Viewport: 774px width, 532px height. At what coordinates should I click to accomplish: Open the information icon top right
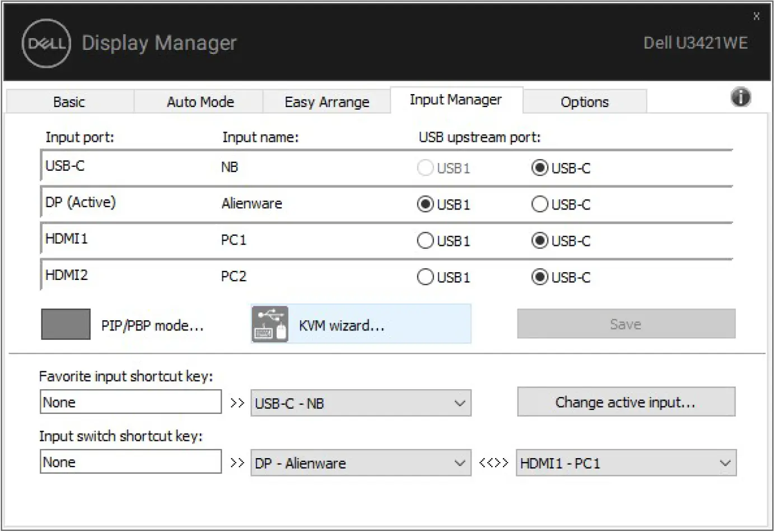(x=740, y=97)
